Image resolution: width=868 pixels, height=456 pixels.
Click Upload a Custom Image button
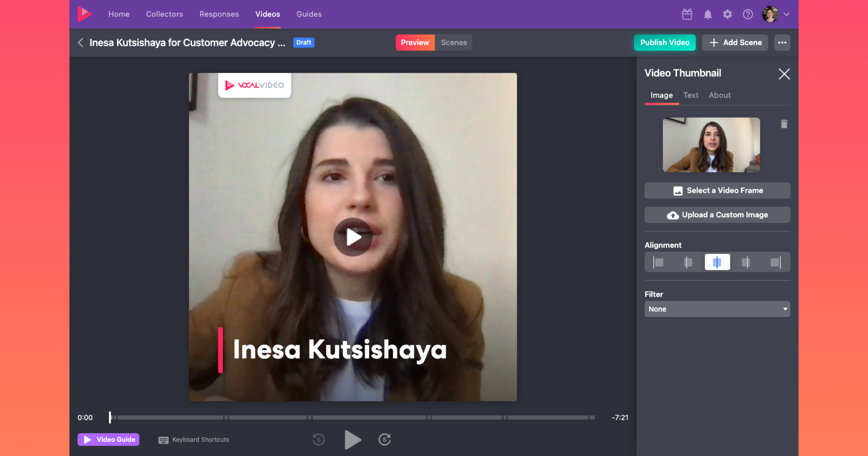pyautogui.click(x=717, y=215)
